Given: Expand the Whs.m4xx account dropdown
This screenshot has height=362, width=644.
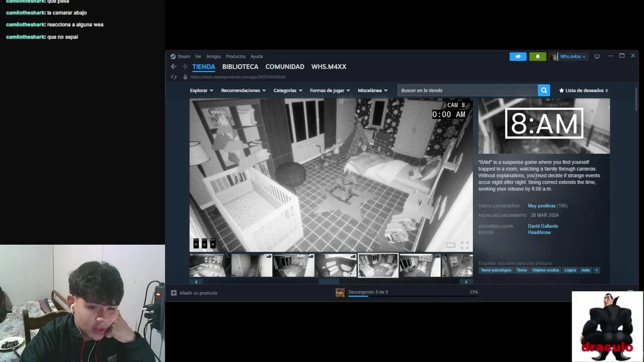Looking at the screenshot, I should click(x=573, y=56).
